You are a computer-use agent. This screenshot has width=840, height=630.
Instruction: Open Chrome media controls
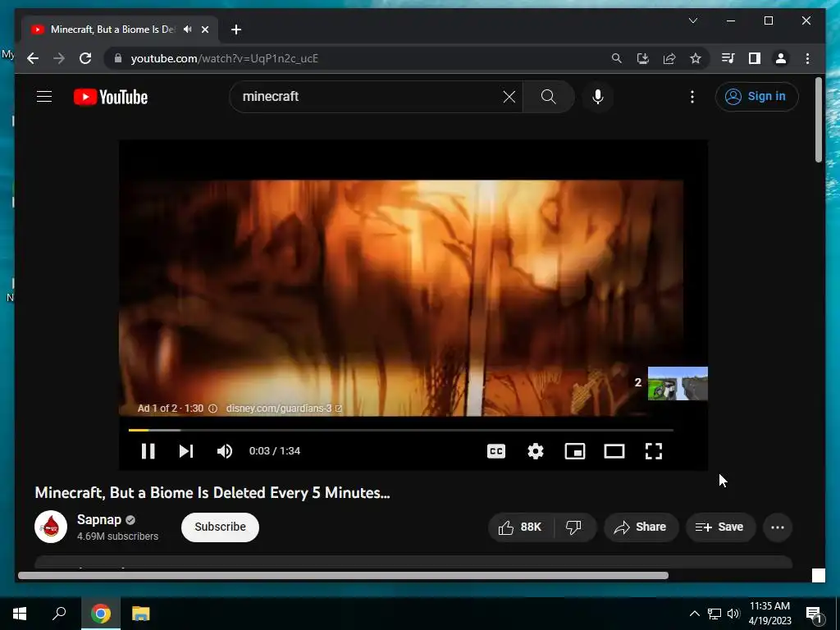tap(728, 58)
